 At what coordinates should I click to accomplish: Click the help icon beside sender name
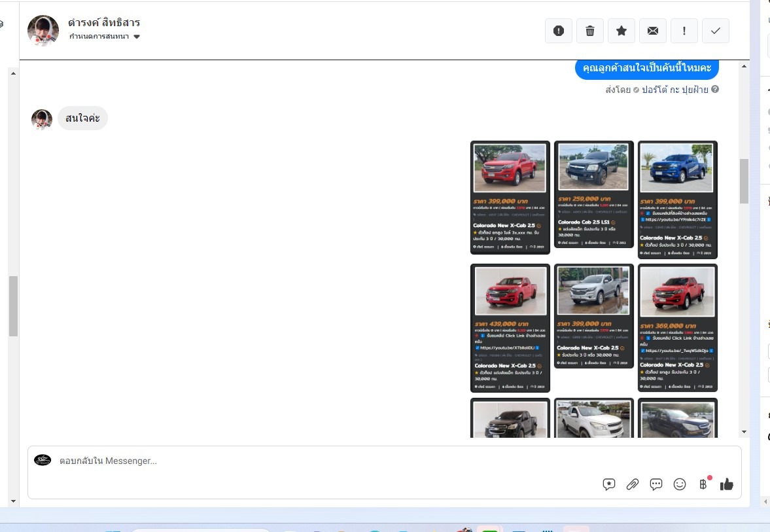point(715,90)
